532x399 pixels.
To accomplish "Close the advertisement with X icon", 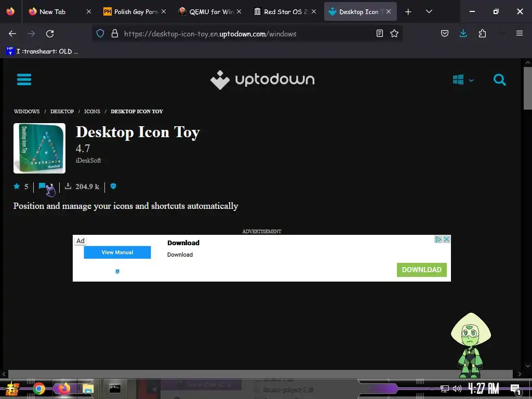I will (446, 239).
